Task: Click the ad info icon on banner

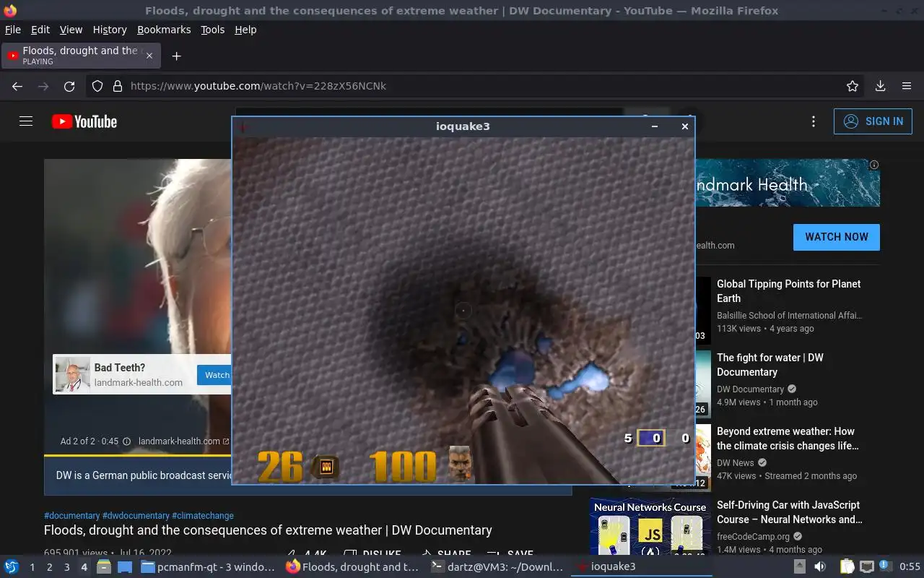Action: pos(874,165)
